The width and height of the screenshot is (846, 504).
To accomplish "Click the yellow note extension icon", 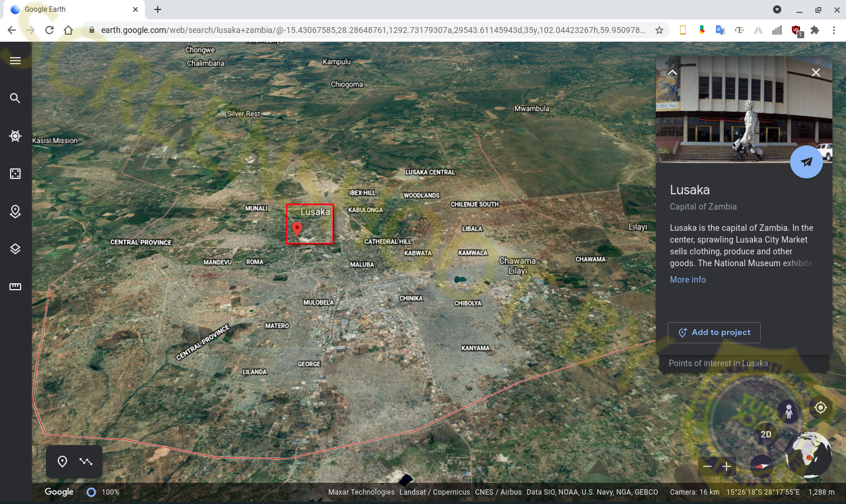I will (x=683, y=30).
